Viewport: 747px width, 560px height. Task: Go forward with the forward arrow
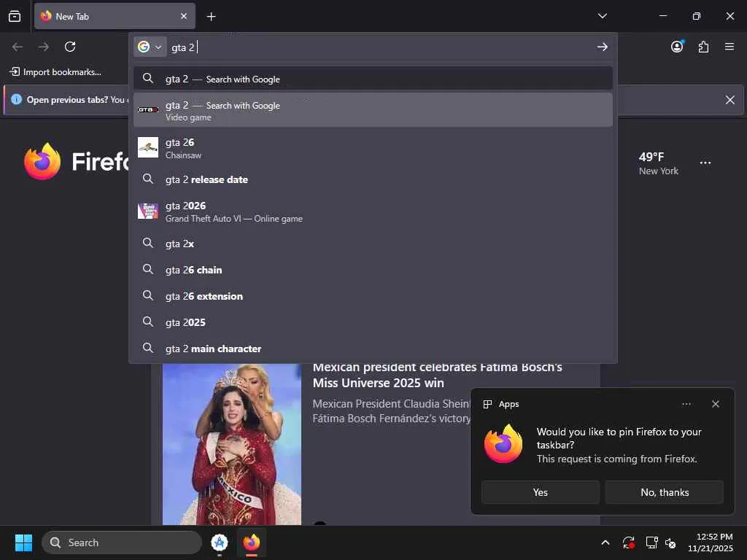[44, 47]
